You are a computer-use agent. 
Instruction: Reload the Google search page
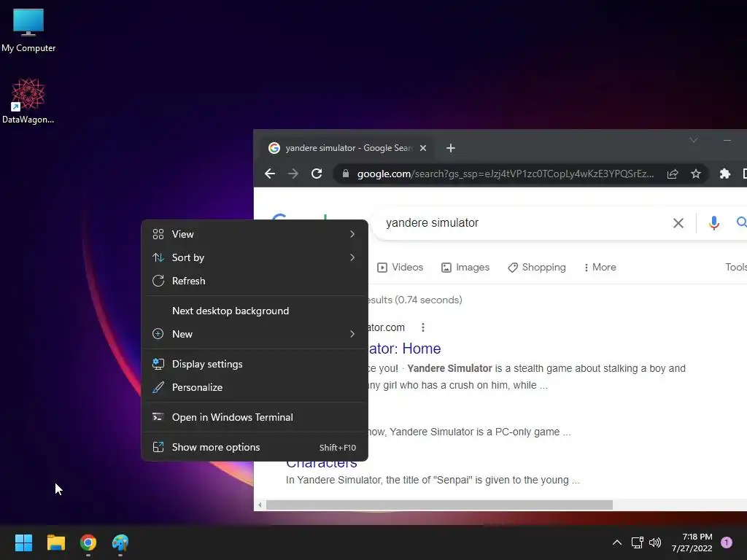tap(317, 174)
